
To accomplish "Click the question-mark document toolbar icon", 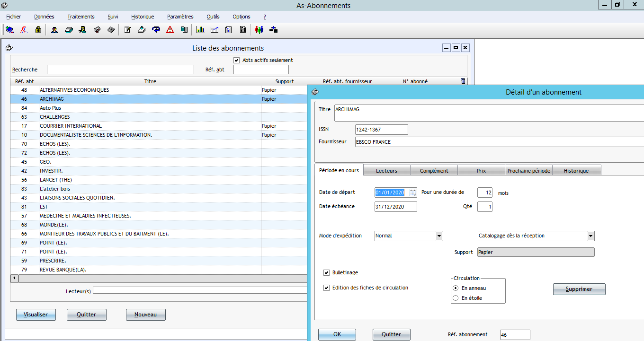I will [229, 30].
